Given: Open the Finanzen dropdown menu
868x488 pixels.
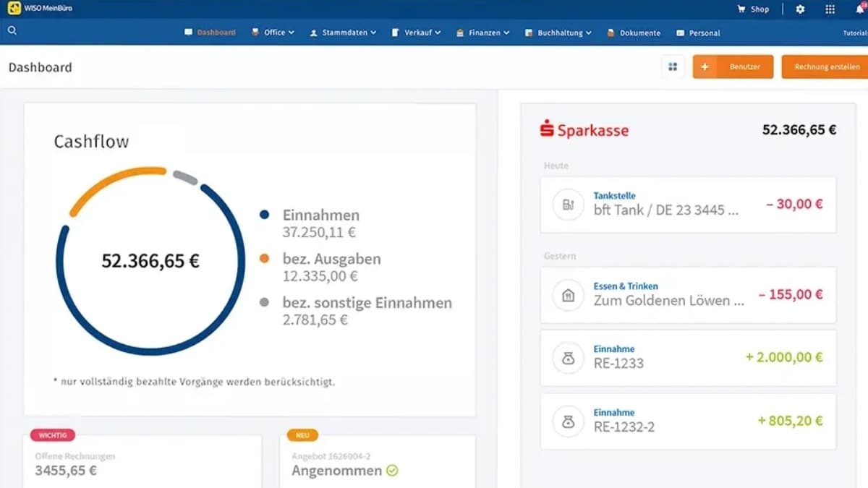Looking at the screenshot, I should click(x=483, y=33).
